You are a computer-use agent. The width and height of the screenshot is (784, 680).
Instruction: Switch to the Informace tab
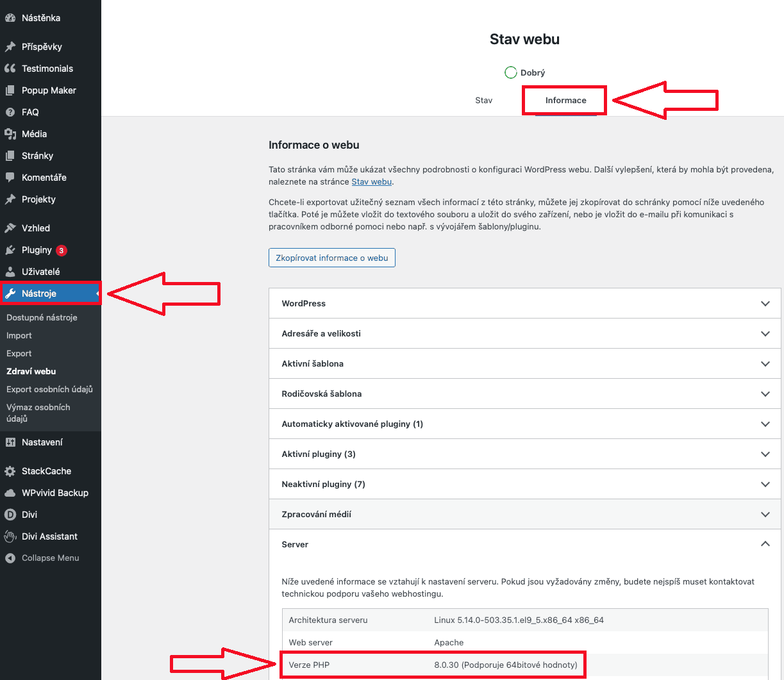point(566,100)
